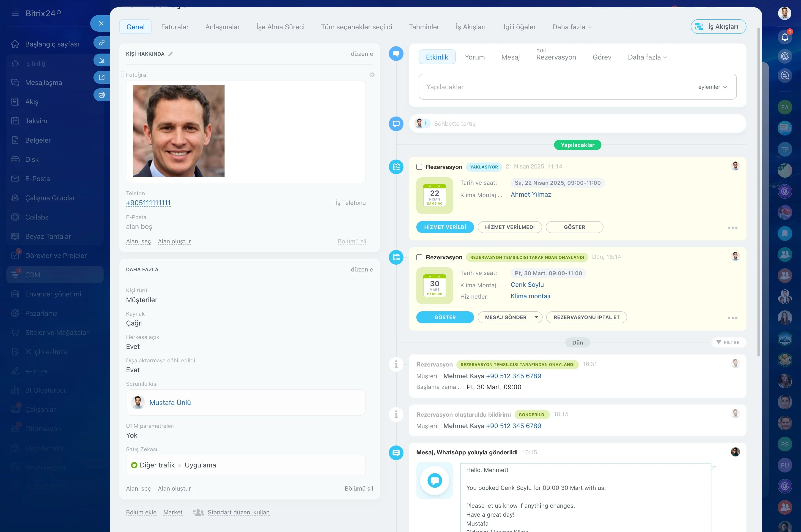801x532 pixels.
Task: Click Bölüm ekle link at bottom
Action: (x=141, y=512)
